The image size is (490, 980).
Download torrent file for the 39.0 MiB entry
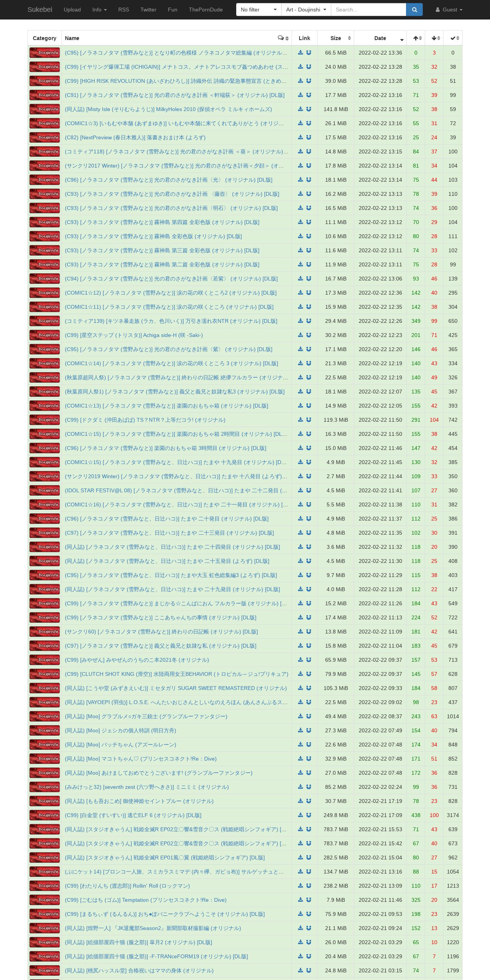tap(300, 81)
